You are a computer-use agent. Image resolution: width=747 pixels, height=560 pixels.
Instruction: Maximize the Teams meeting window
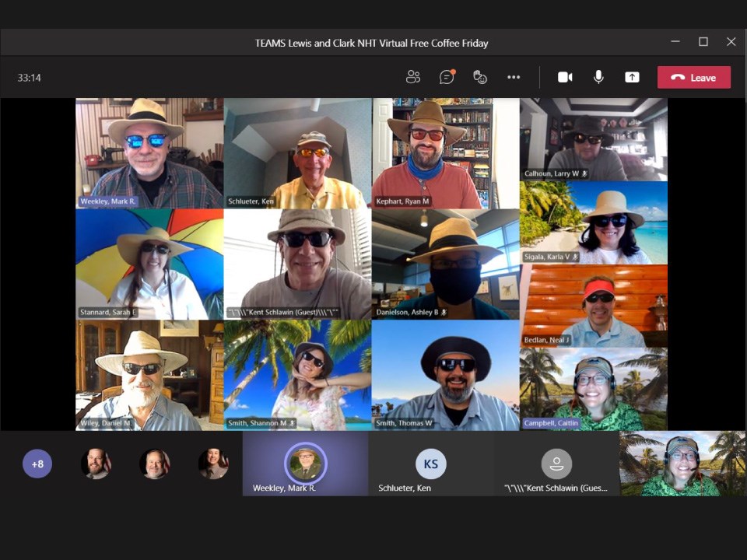click(703, 42)
